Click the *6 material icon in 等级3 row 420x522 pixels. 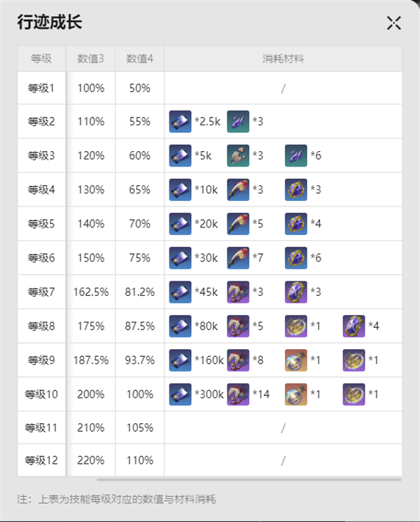click(x=296, y=155)
